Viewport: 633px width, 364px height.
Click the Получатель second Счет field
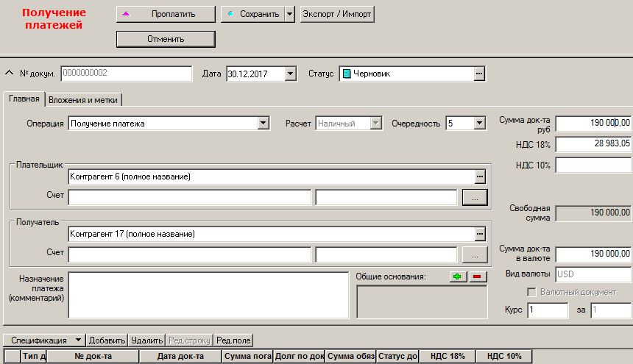coord(386,254)
